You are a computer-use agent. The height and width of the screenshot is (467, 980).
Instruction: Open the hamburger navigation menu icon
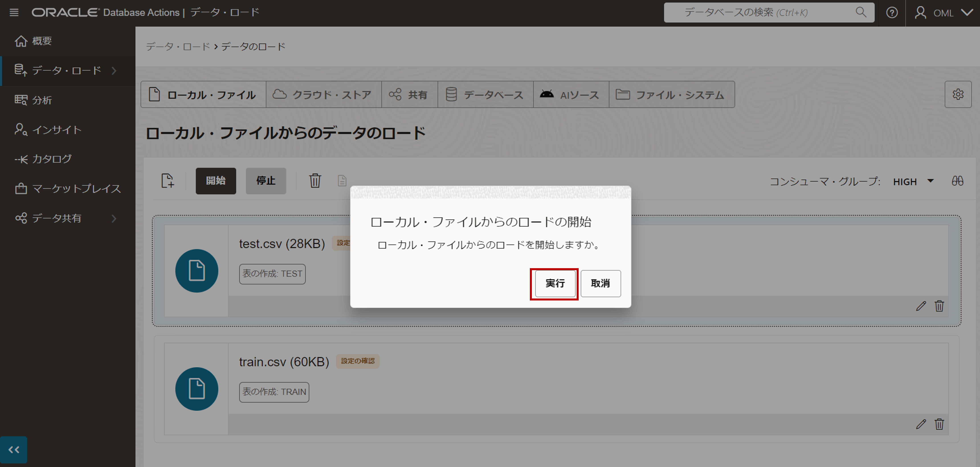pos(14,12)
